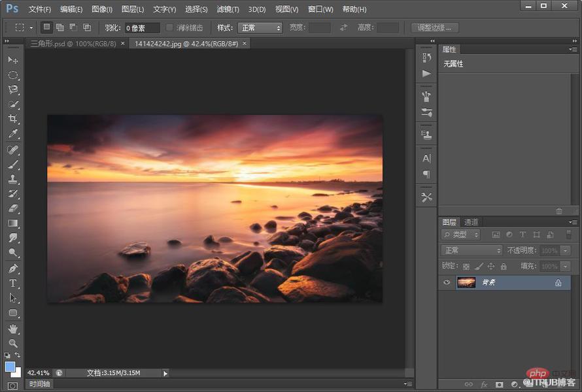
Task: Select the Brush tool
Action: coord(13,165)
